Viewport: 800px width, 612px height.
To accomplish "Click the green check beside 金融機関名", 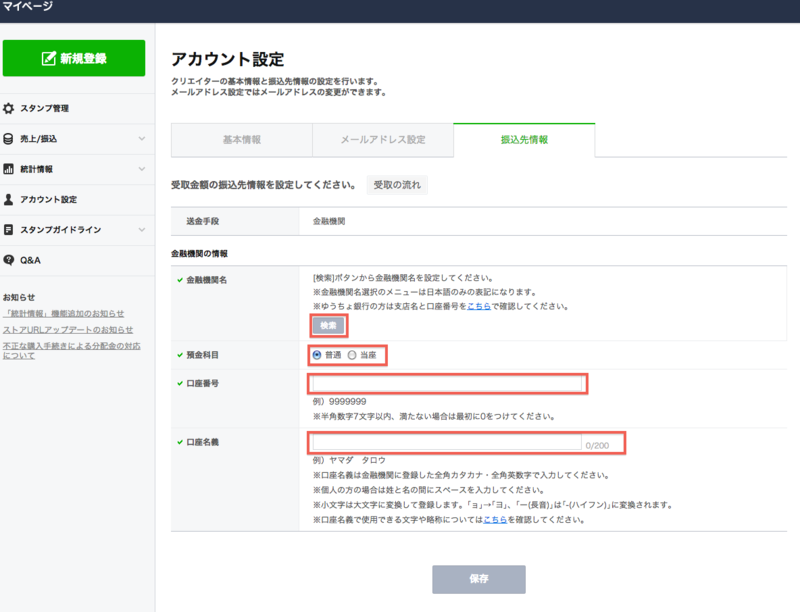I will (180, 280).
